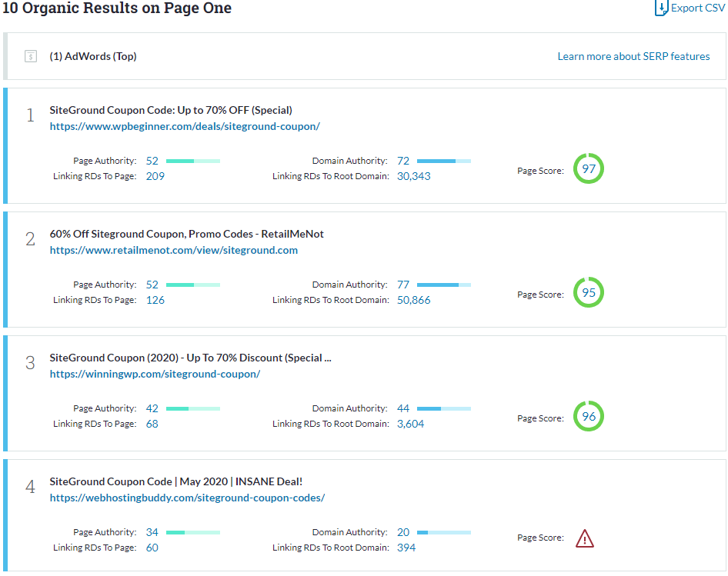This screenshot has height=576, width=728.
Task: Click the Export CSV download icon
Action: tap(661, 8)
